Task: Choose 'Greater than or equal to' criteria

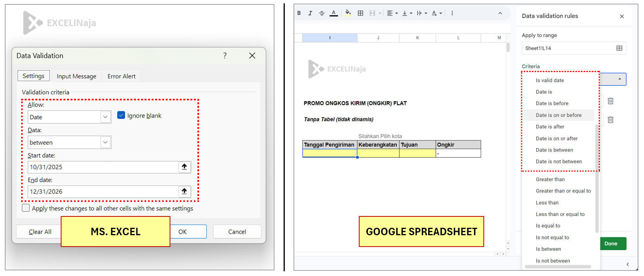Action: (563, 191)
